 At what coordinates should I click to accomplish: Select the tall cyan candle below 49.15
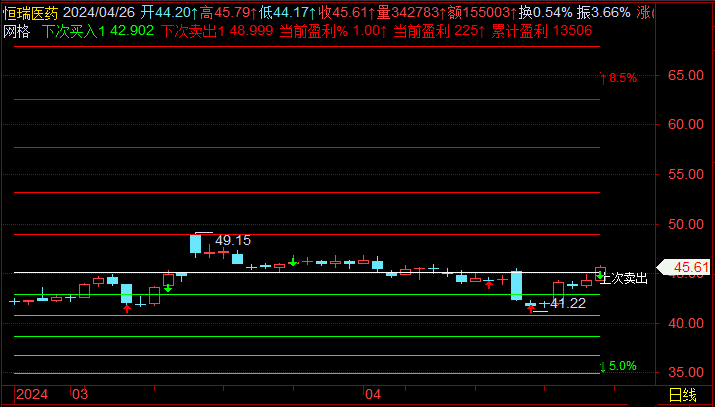pyautogui.click(x=196, y=243)
